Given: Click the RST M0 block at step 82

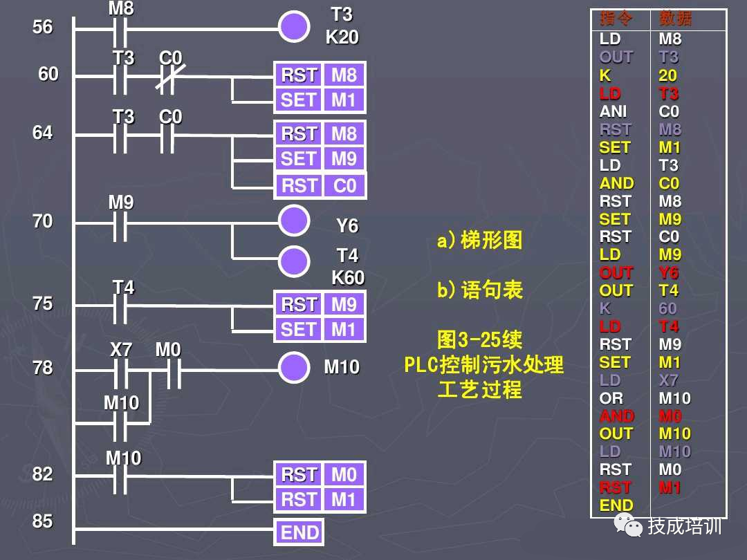Looking at the screenshot, I should click(320, 474).
